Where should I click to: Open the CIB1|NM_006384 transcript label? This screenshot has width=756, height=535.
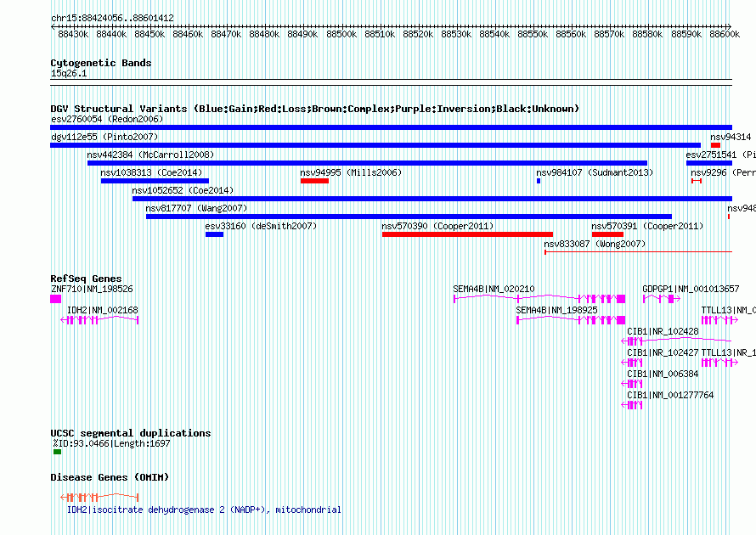(663, 374)
